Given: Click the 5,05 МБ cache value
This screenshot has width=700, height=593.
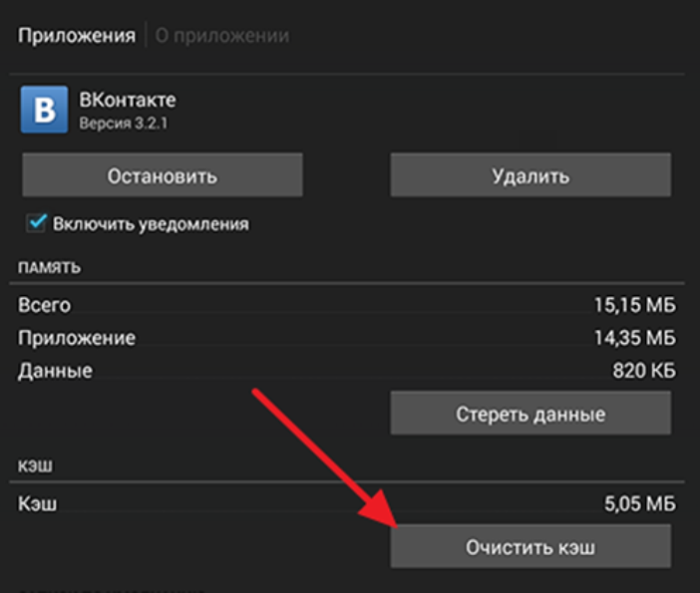Looking at the screenshot, I should 640,504.
